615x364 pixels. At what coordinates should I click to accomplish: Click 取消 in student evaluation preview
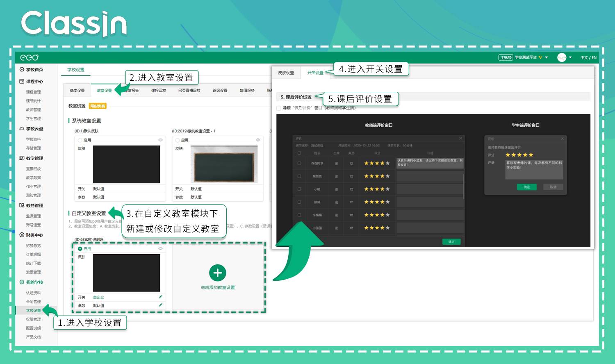click(553, 187)
